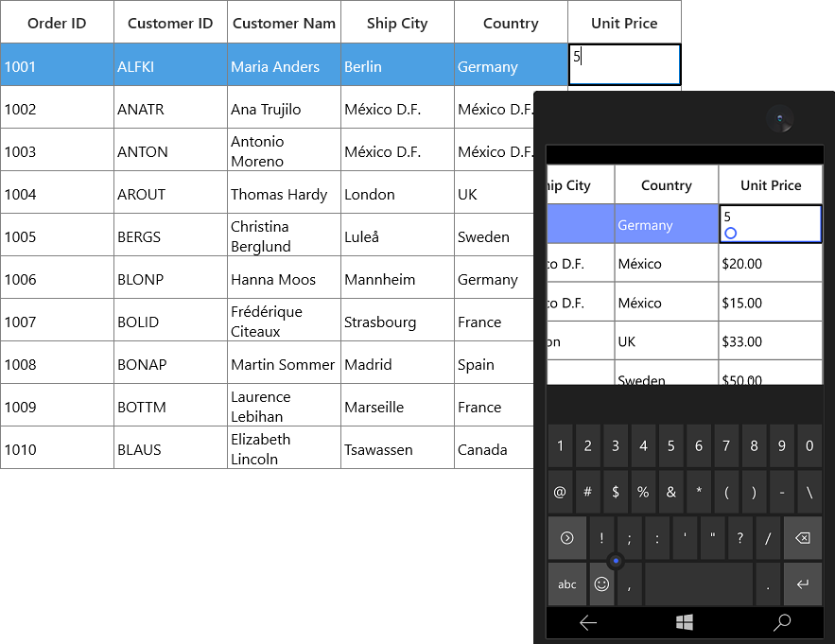Viewport: 835px width, 644px height.
Task: Tap the @ symbol key
Action: (x=560, y=492)
